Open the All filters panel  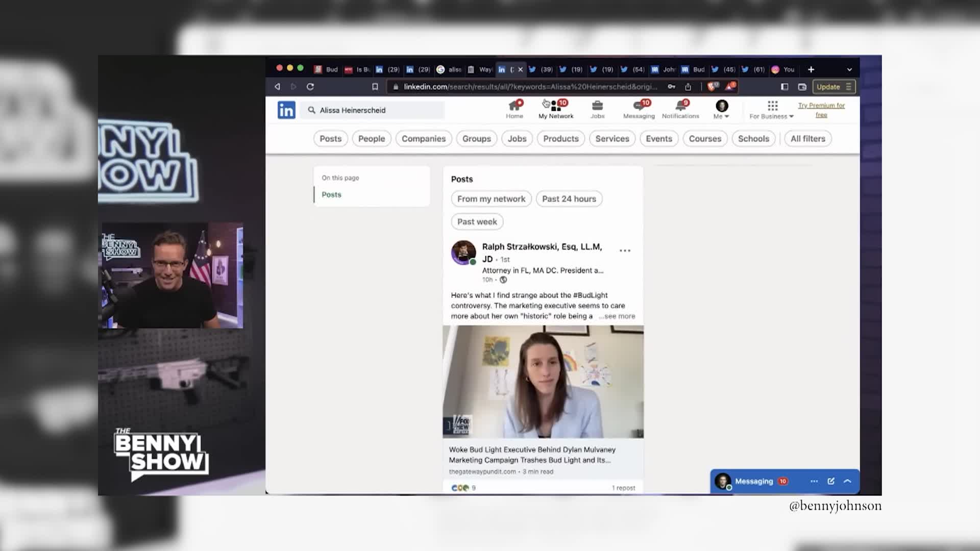(x=807, y=139)
